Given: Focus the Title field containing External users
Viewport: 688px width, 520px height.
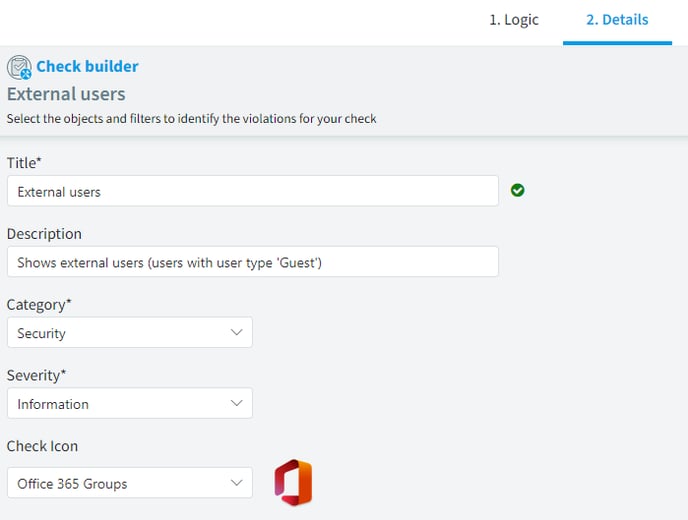Looking at the screenshot, I should click(253, 191).
